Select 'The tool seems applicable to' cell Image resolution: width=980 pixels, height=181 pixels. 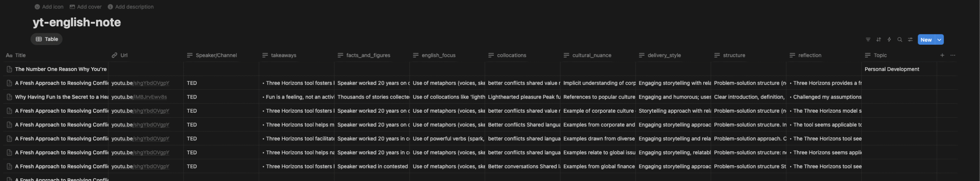(x=824, y=125)
